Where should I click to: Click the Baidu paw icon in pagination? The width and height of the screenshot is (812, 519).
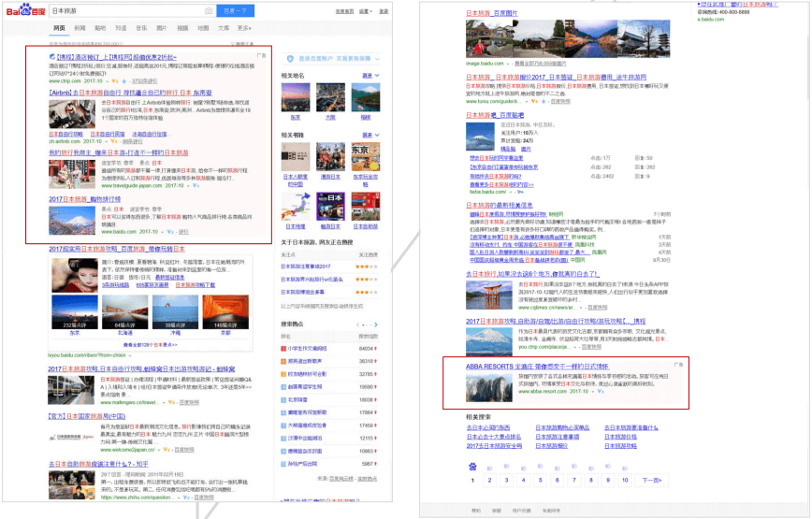(x=473, y=466)
